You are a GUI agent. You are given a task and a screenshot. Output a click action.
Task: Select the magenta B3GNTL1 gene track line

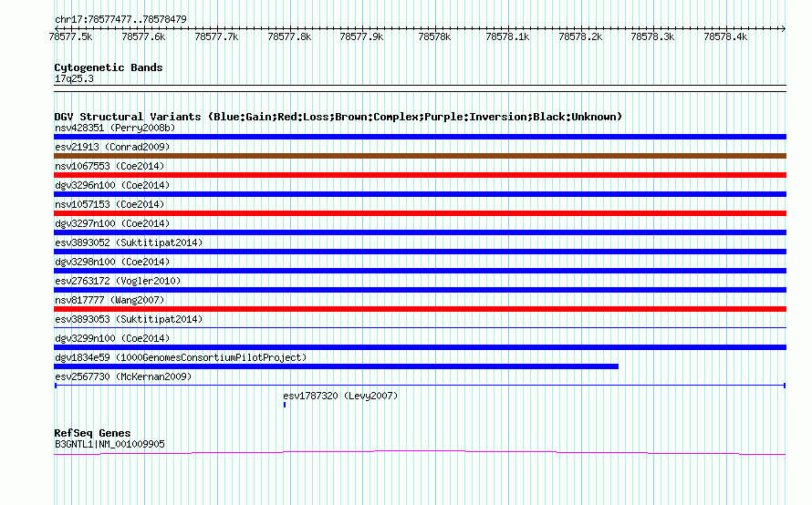tap(420, 453)
